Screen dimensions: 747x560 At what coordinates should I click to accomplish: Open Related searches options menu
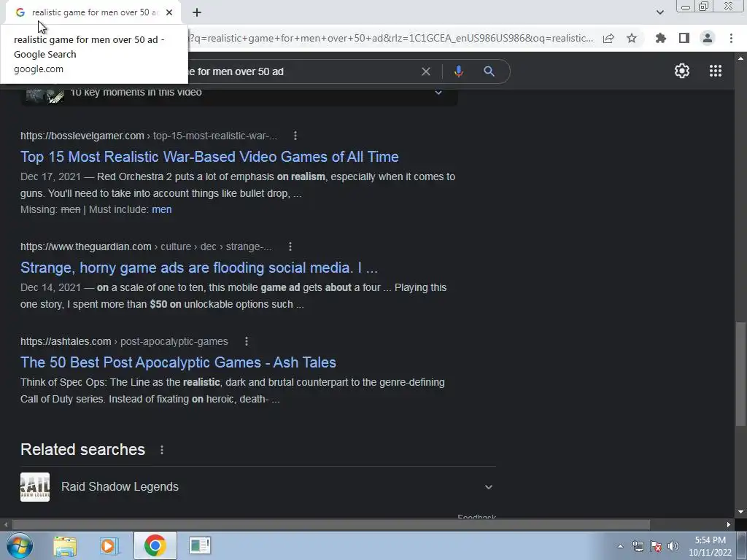point(162,450)
